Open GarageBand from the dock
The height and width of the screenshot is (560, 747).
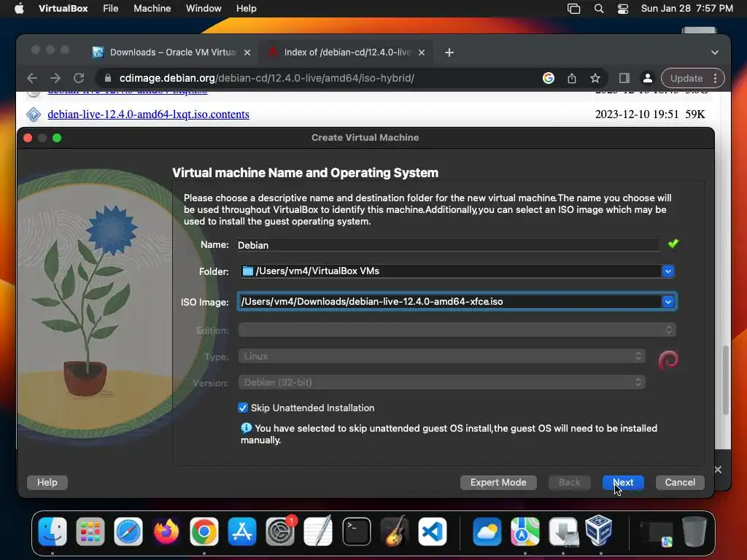(395, 531)
